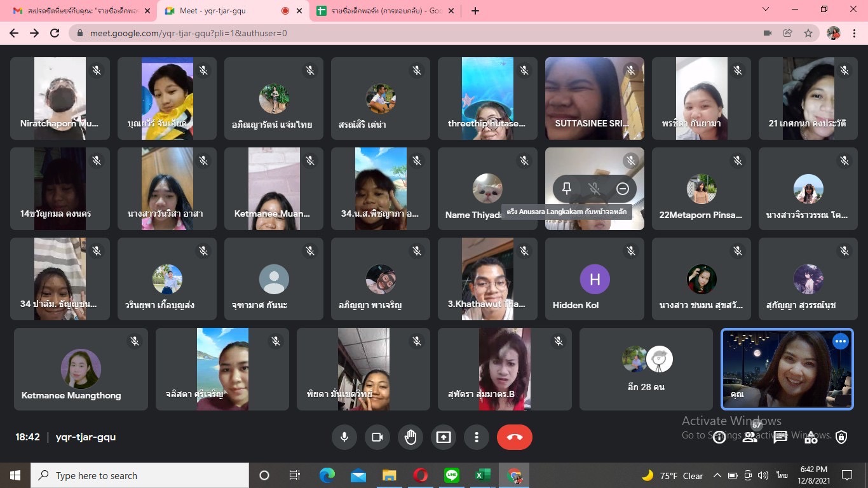The width and height of the screenshot is (868, 488).
Task: Expand Chrome tab search chevron
Action: [x=765, y=10]
